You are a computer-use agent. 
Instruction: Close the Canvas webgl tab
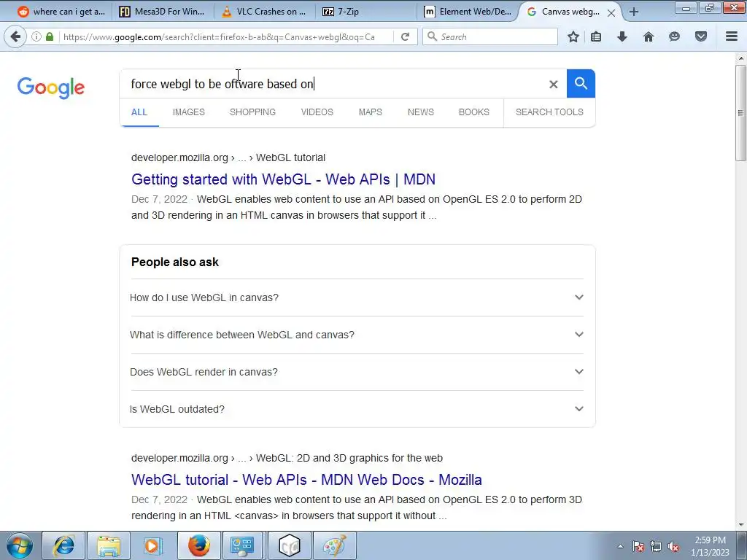tap(611, 13)
